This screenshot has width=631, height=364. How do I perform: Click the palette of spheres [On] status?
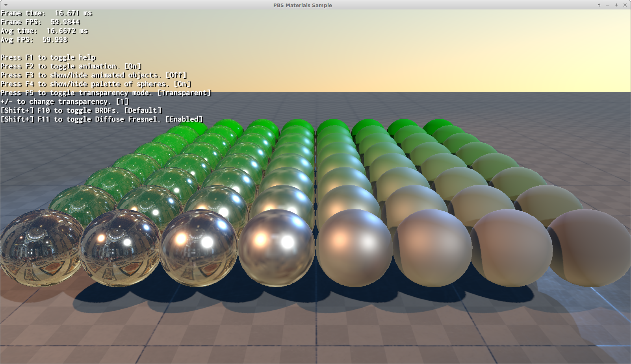(x=183, y=84)
